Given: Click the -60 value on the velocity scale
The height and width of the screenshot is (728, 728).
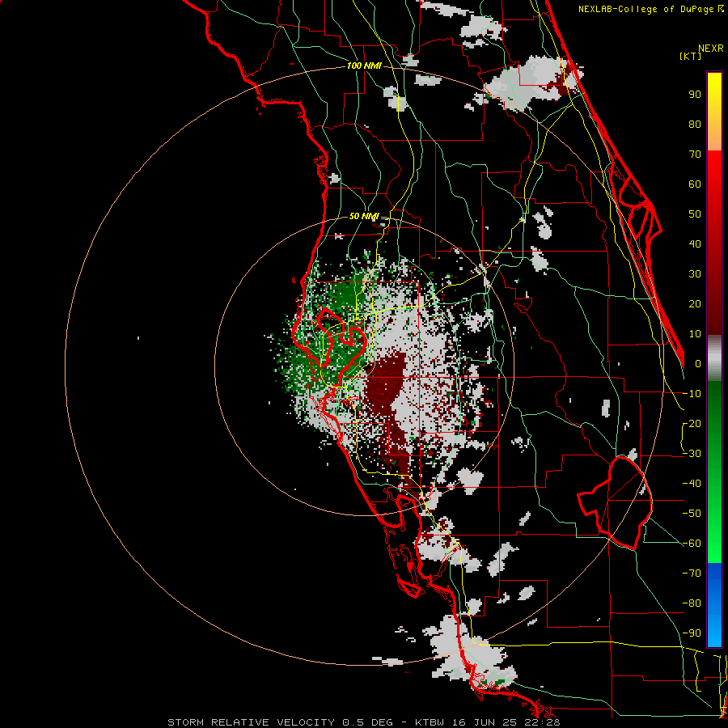Looking at the screenshot, I should coord(692,544).
